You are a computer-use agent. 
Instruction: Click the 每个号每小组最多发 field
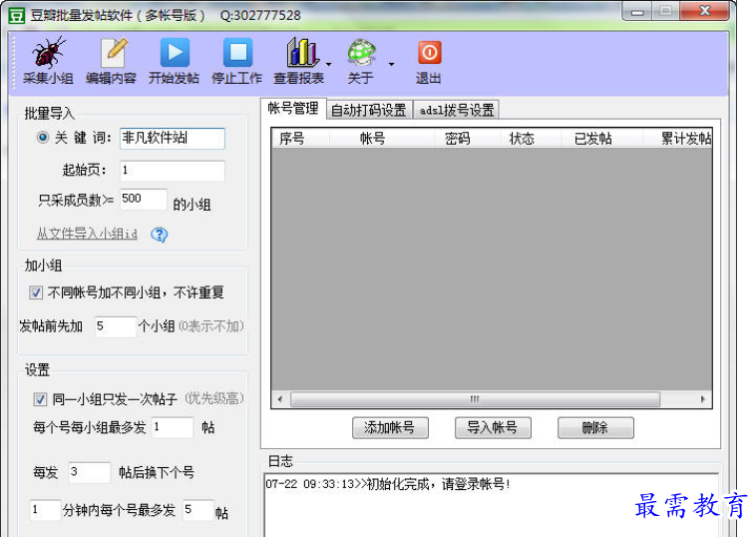(x=173, y=427)
